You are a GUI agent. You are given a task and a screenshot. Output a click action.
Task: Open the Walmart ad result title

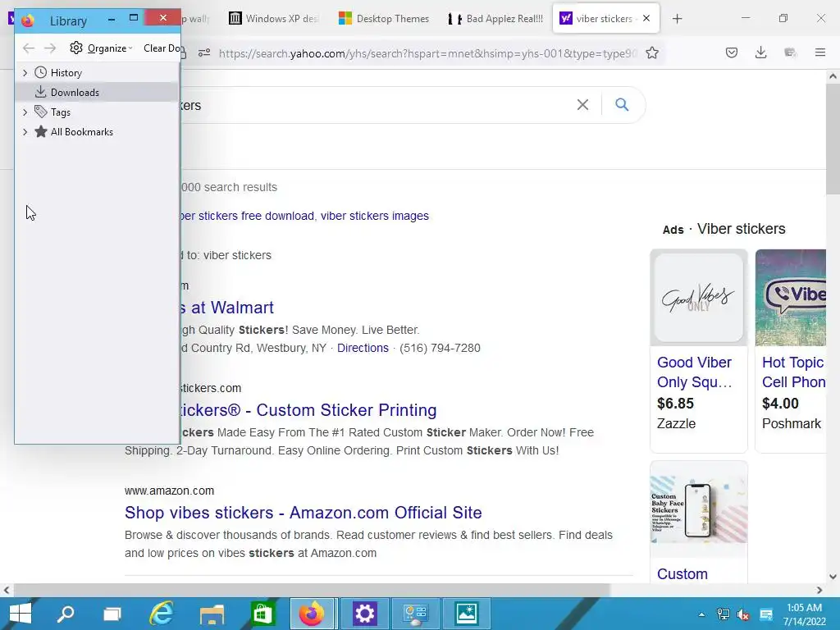click(227, 308)
